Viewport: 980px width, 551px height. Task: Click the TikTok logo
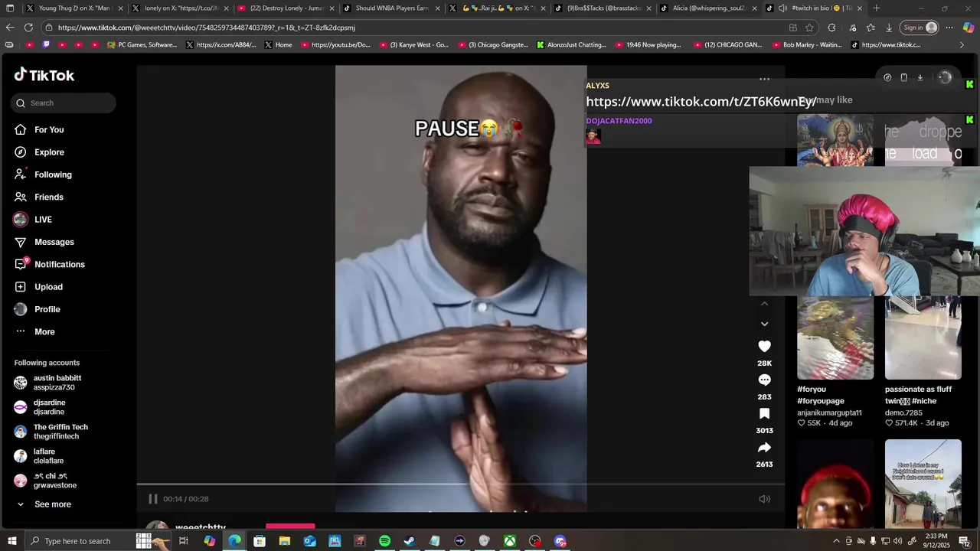coord(44,75)
